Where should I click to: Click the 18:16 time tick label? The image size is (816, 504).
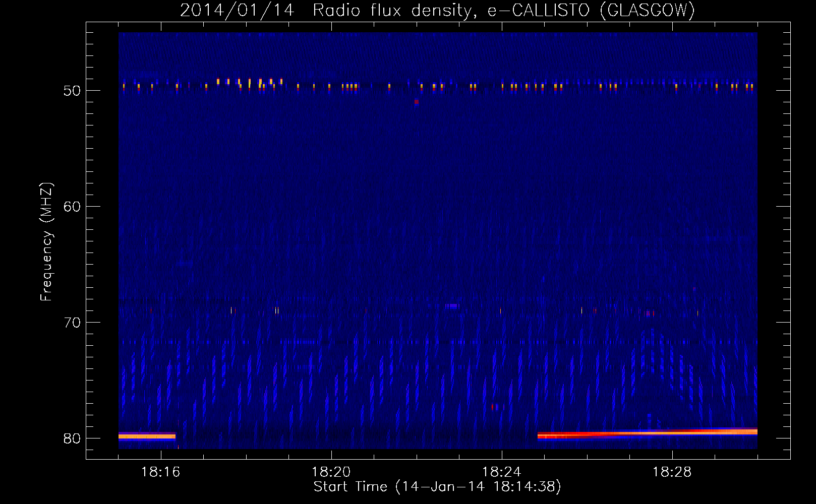click(x=160, y=472)
